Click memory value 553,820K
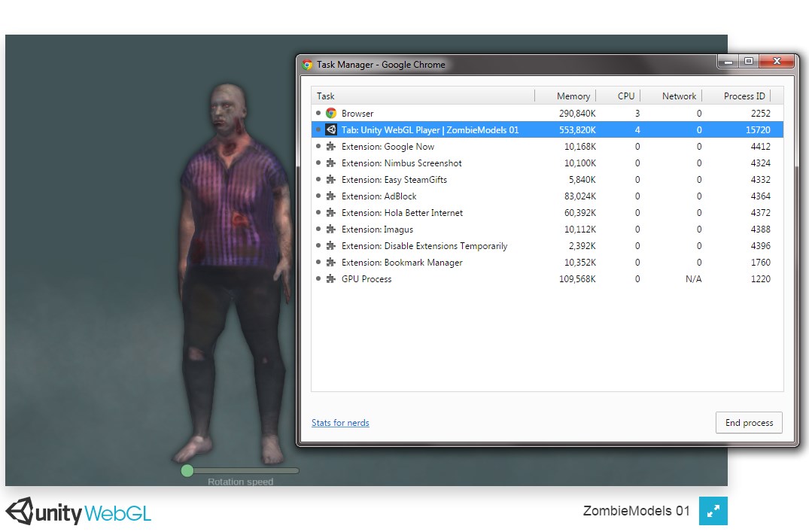 point(577,129)
